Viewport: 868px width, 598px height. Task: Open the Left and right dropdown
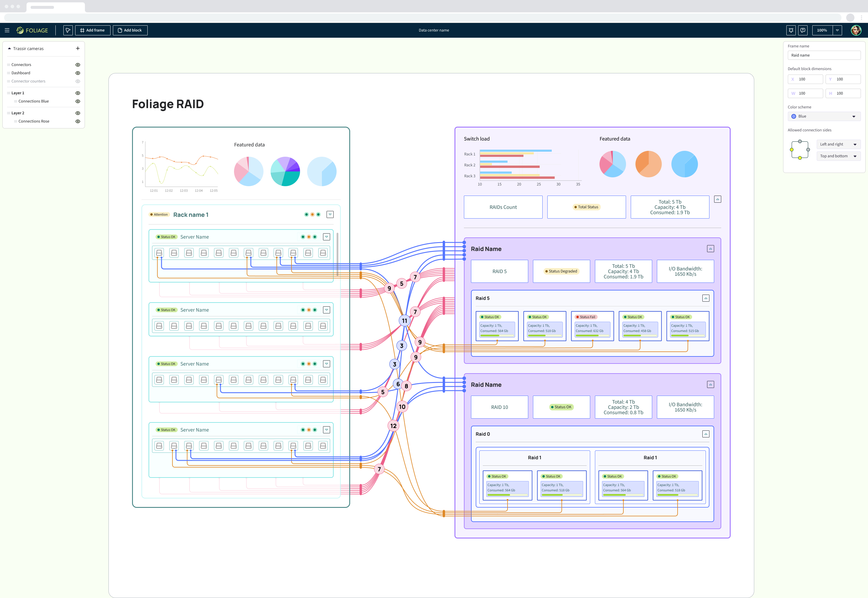tap(839, 144)
